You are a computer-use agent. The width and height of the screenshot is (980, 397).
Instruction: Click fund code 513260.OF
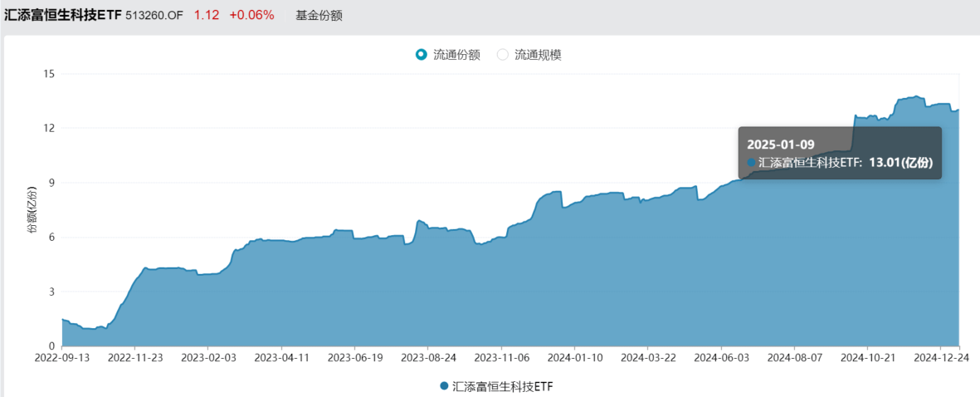154,16
